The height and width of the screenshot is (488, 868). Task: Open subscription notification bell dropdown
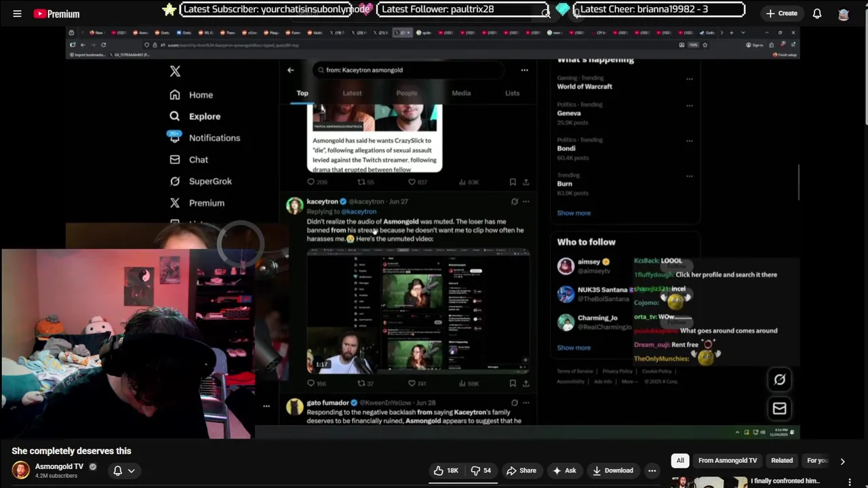click(x=124, y=470)
